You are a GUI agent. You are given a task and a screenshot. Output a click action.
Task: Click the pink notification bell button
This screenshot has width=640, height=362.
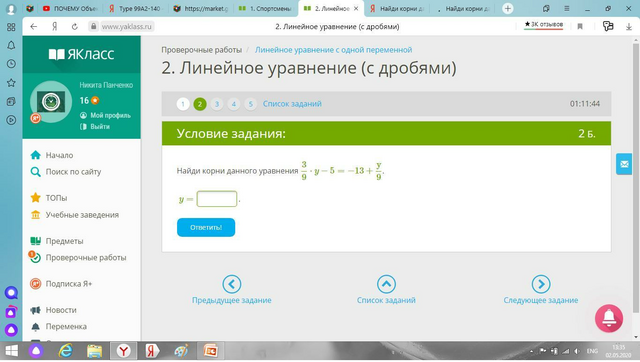(609, 318)
